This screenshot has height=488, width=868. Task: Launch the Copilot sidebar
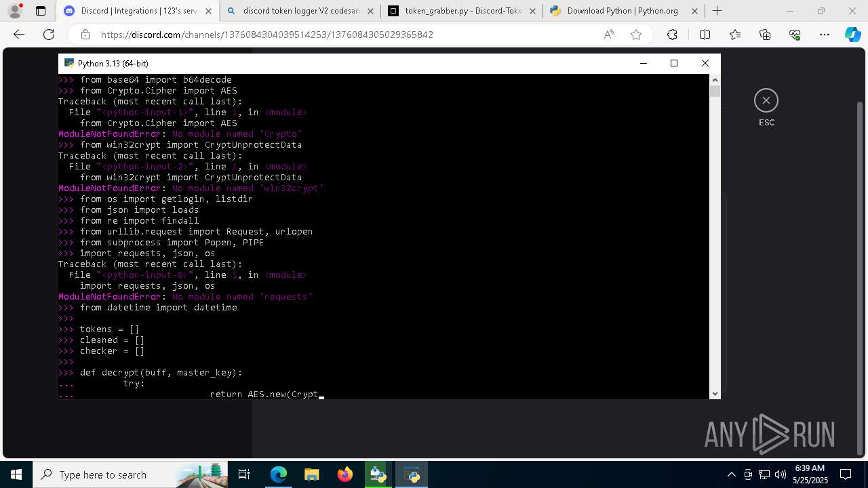(852, 35)
